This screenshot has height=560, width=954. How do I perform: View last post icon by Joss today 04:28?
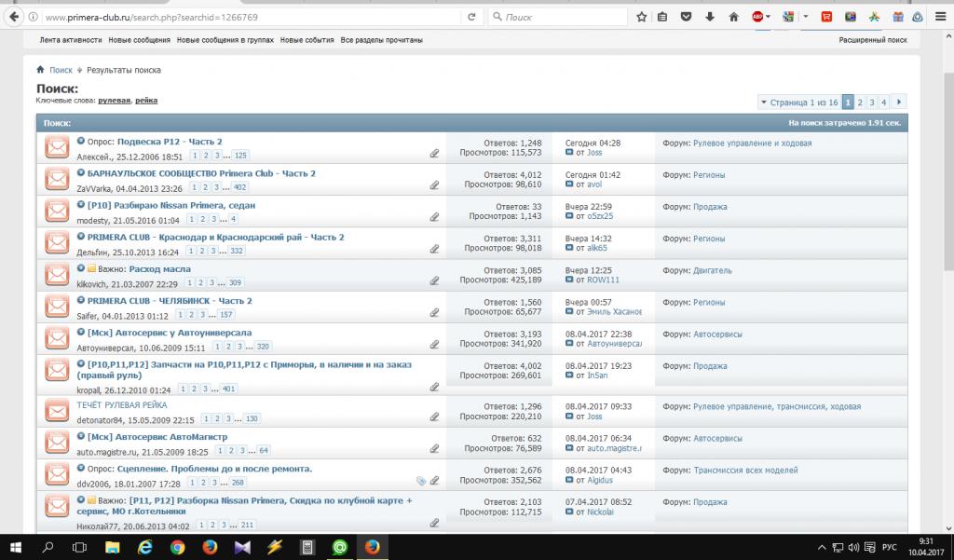click(x=569, y=152)
